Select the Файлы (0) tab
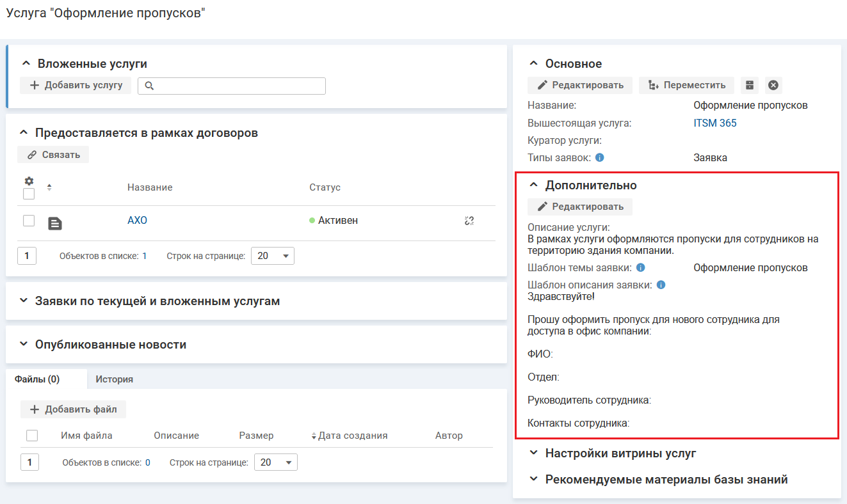 (x=37, y=379)
